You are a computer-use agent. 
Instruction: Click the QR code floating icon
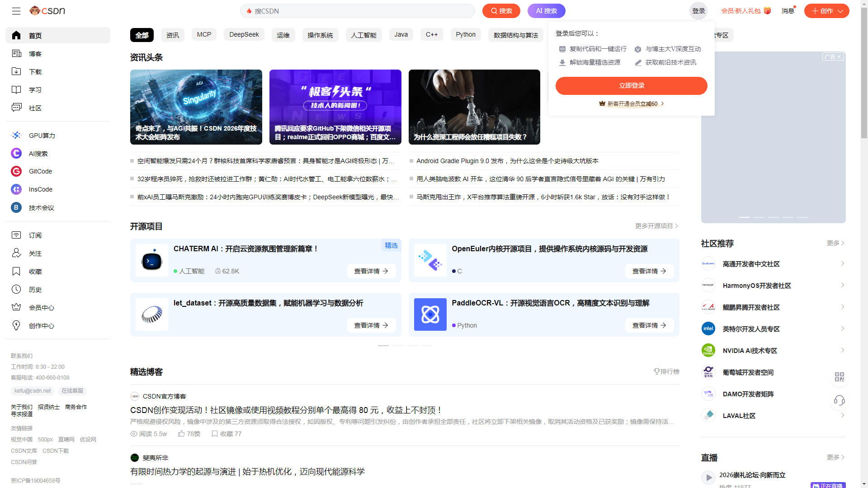tap(839, 377)
